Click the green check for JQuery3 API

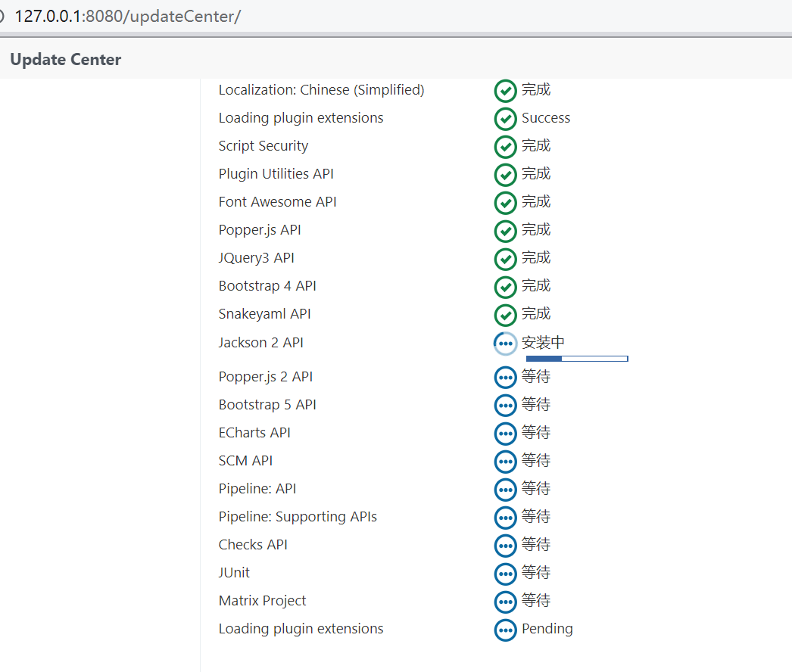click(505, 259)
